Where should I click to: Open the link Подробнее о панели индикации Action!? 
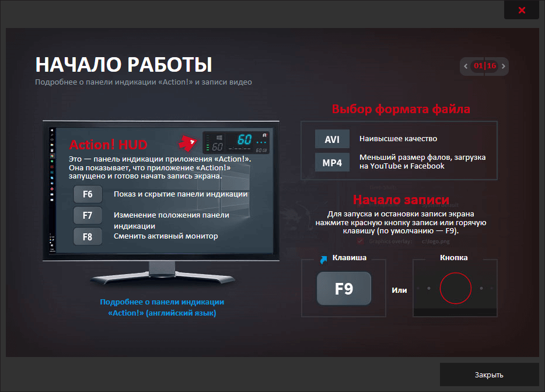click(x=162, y=307)
